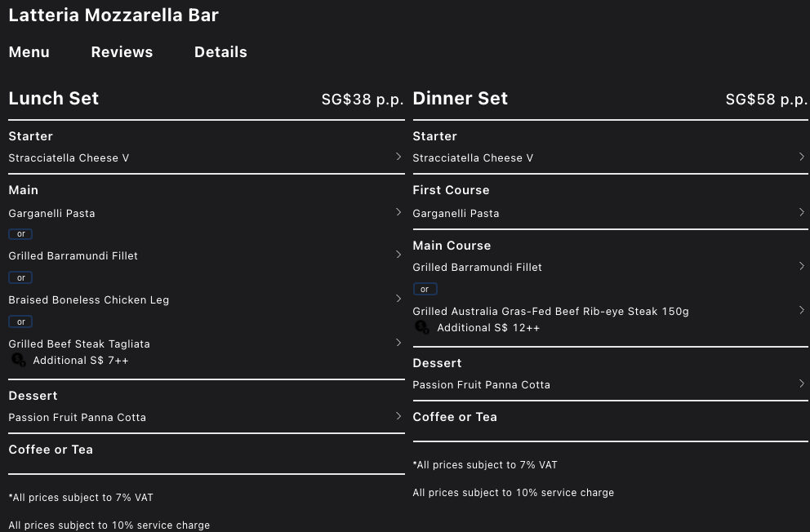The image size is (810, 532).
Task: Expand Lunch Set Passion Fruit Panna Cotta arrow
Action: [x=398, y=416]
